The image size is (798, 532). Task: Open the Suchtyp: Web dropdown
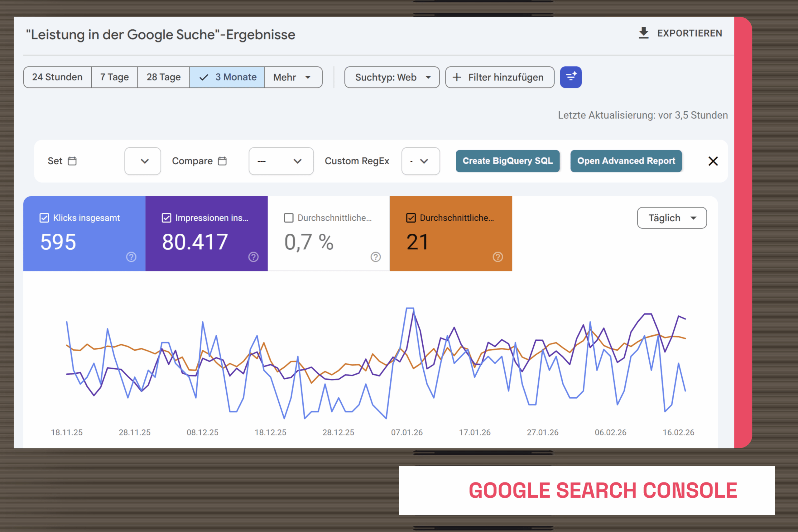click(392, 77)
